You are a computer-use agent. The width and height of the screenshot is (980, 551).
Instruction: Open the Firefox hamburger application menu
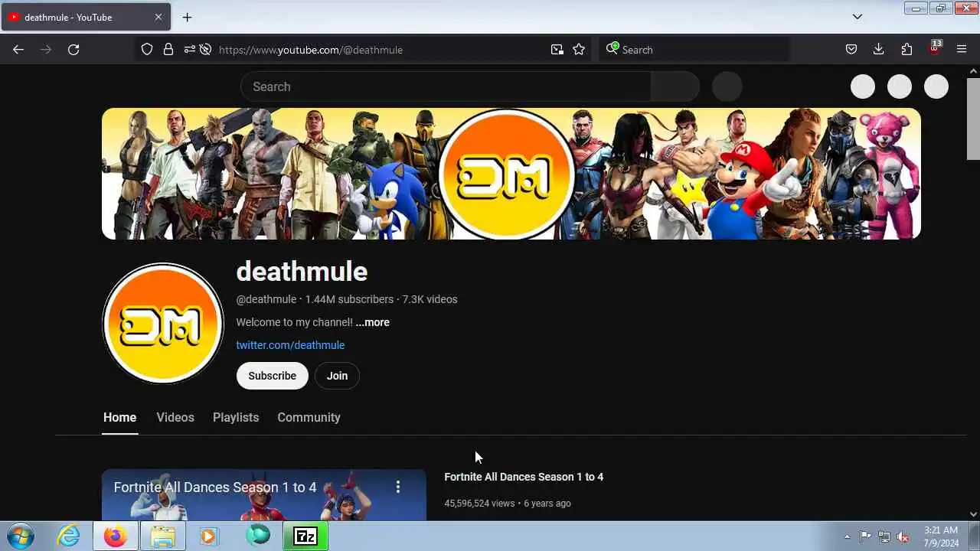(x=962, y=50)
